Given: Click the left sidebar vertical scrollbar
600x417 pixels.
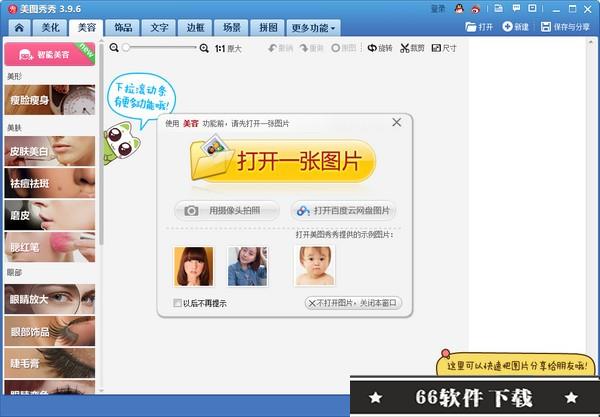Looking at the screenshot, I should tap(101, 143).
